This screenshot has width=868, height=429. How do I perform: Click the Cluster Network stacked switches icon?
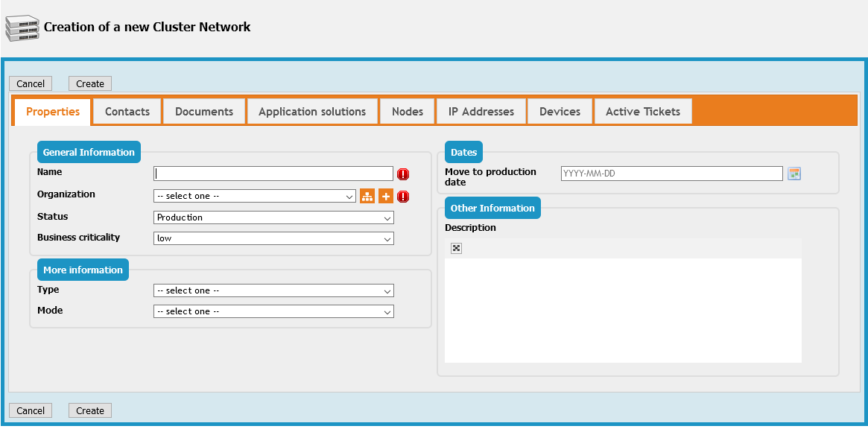(x=22, y=28)
